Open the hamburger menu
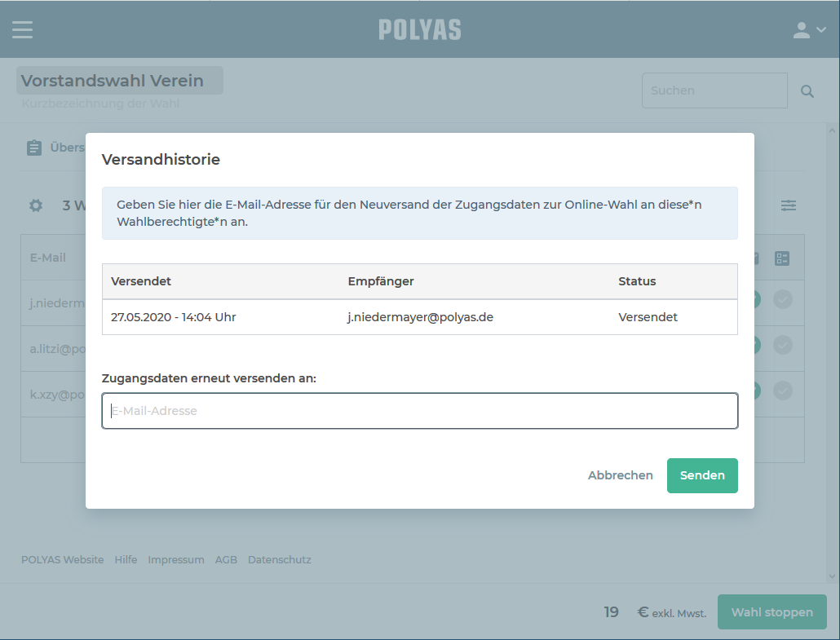 23,29
